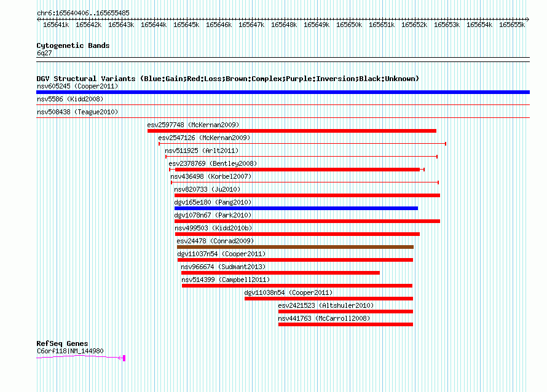Open the nsv508438 (Teague2010) label
547x392 pixels.
(x=77, y=112)
